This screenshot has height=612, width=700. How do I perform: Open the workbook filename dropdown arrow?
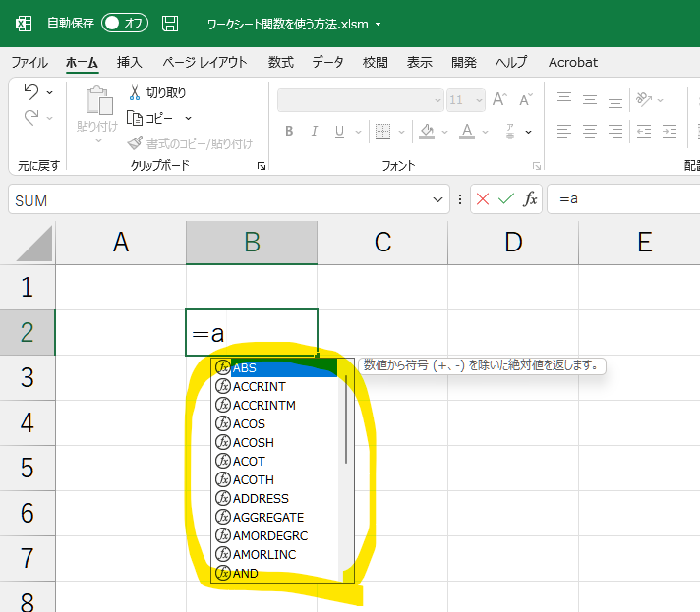pos(379,24)
